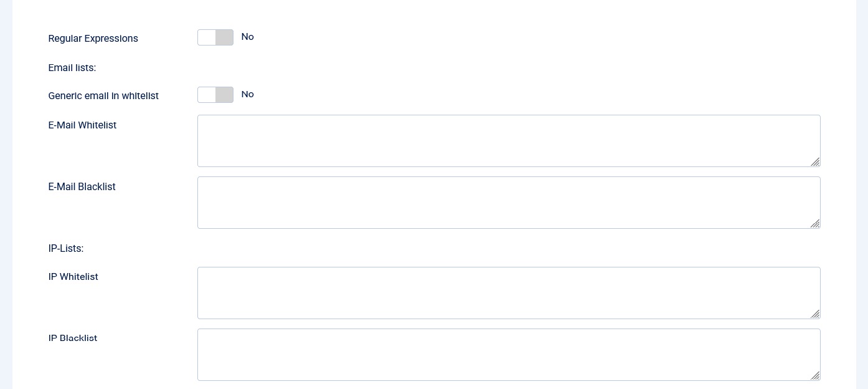Toggle Generic email in whitelist switch
Image resolution: width=868 pixels, height=389 pixels.
215,95
